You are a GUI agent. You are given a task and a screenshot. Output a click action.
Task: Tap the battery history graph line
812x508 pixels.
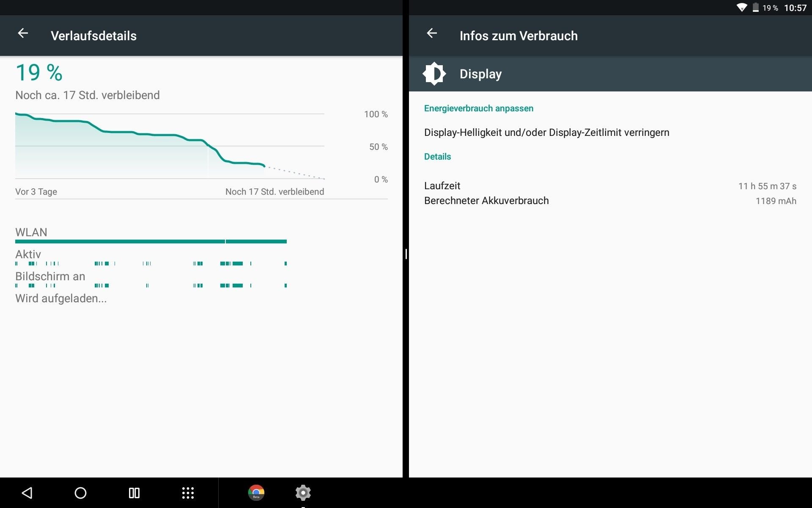tap(140, 140)
